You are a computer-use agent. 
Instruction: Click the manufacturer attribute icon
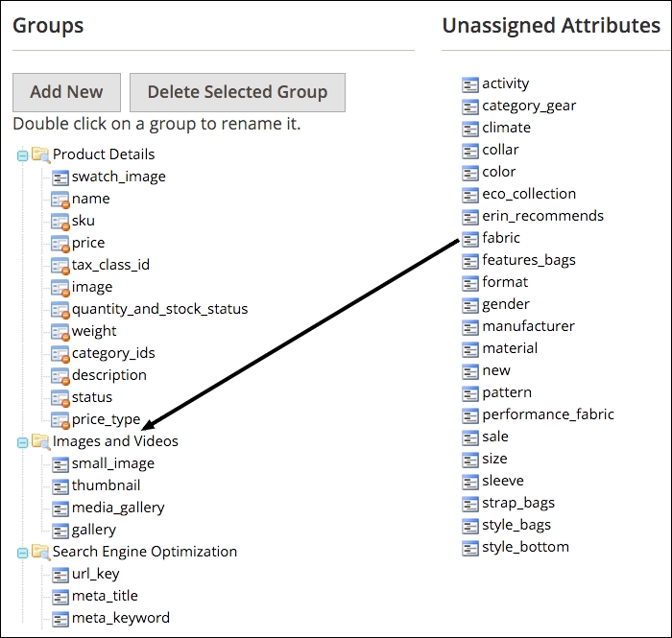point(470,327)
